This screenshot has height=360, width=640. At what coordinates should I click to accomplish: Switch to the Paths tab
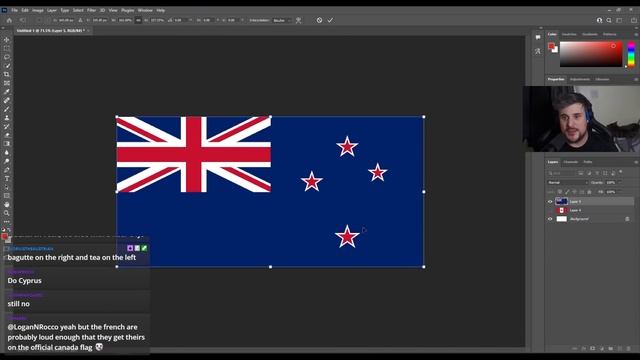pyautogui.click(x=588, y=162)
